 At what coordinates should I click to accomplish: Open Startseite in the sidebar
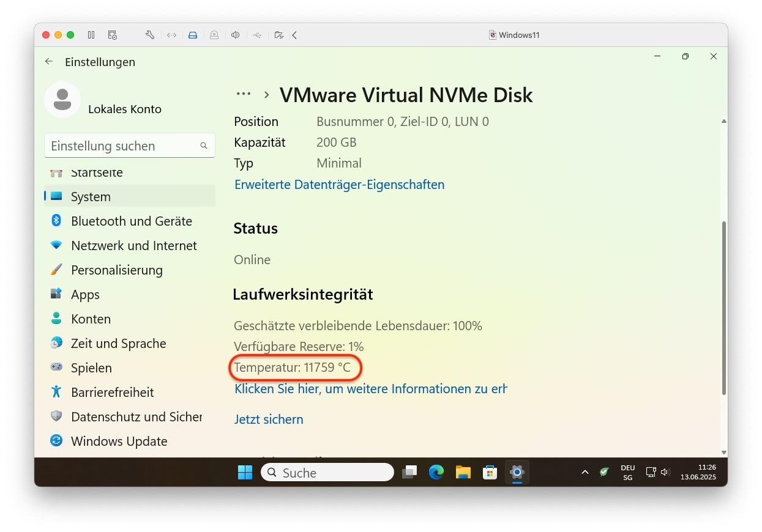tap(130, 172)
